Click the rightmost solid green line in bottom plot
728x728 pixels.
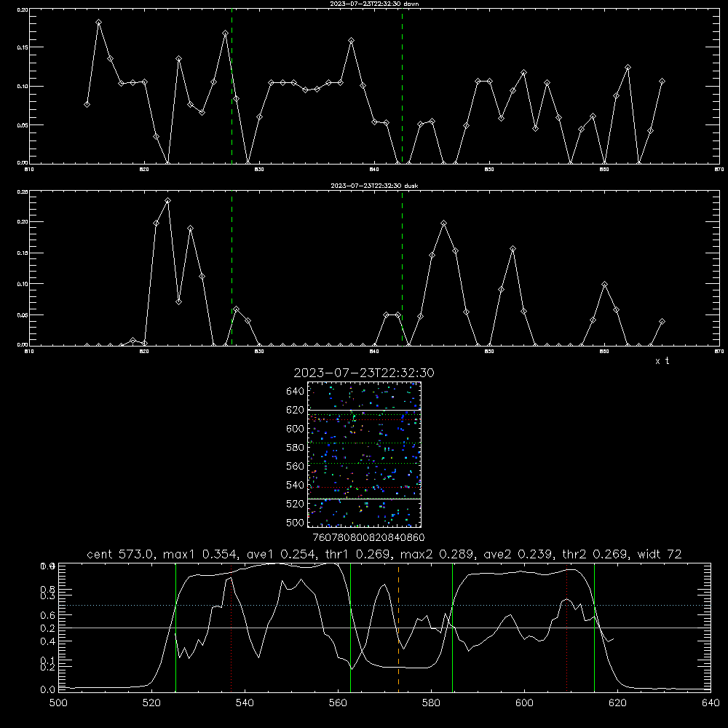click(594, 627)
